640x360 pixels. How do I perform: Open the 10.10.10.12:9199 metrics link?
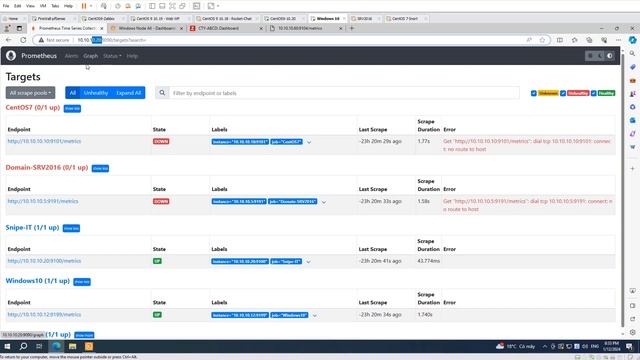click(x=44, y=315)
